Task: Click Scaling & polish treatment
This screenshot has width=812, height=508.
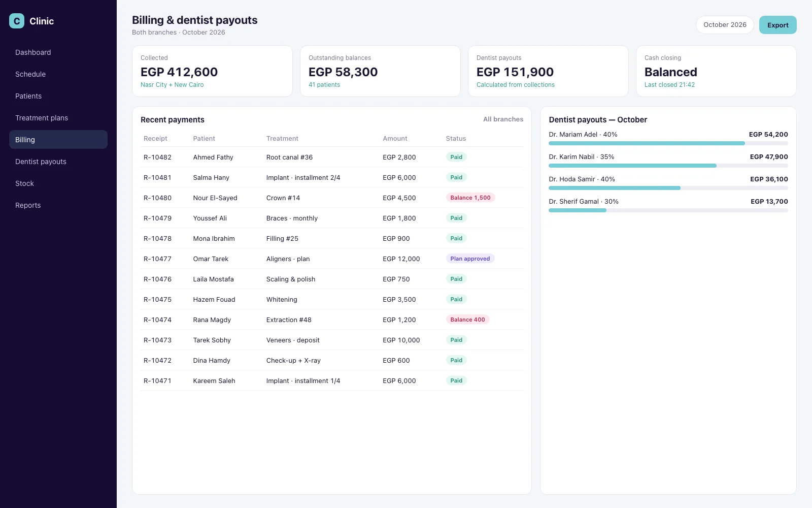Action: (291, 279)
